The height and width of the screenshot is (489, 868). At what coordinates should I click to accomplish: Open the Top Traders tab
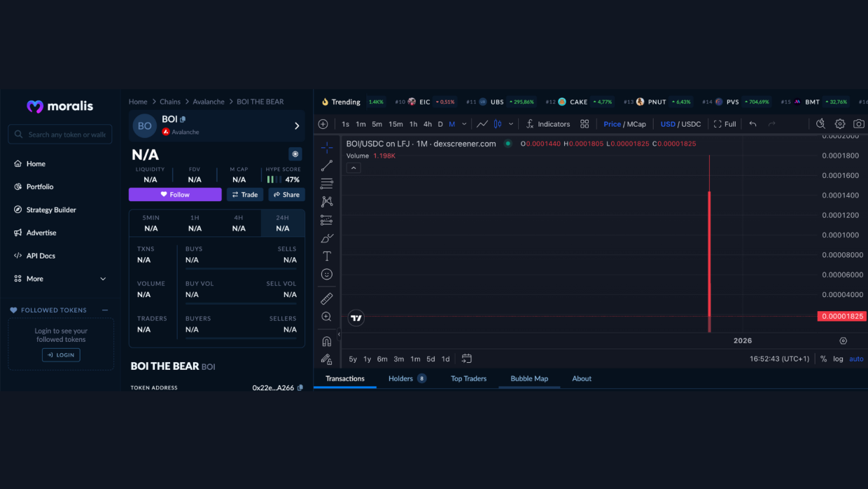coord(468,378)
